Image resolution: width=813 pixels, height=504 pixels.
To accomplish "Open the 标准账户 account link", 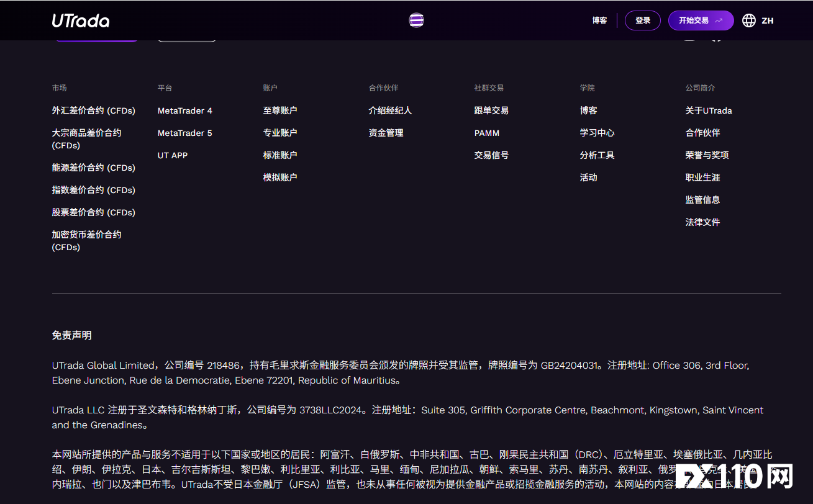I will (280, 155).
